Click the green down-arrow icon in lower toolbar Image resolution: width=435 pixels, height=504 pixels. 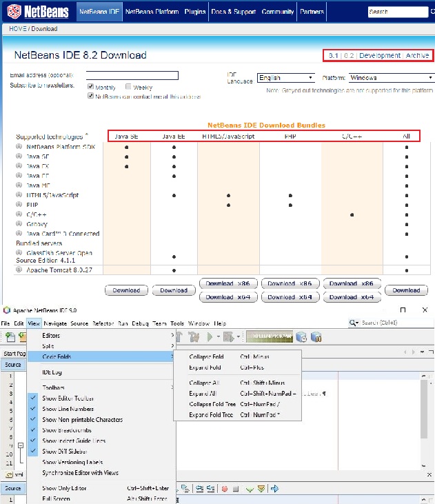click(x=250, y=490)
